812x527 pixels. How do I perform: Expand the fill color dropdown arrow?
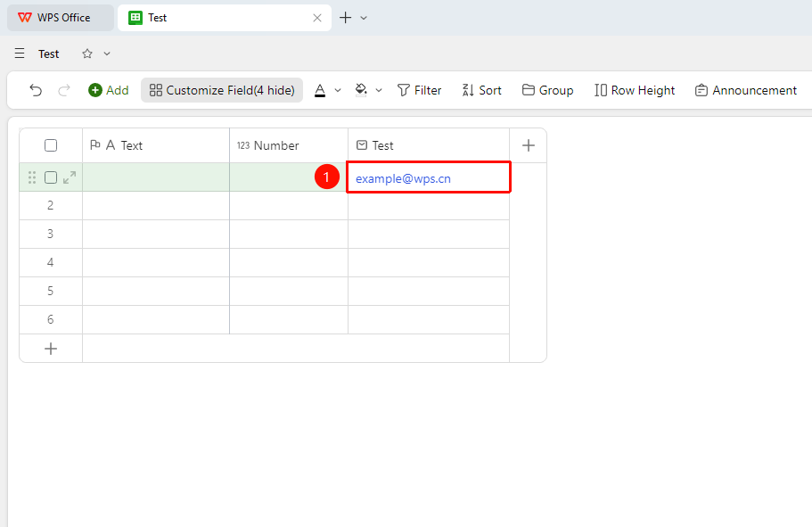379,90
